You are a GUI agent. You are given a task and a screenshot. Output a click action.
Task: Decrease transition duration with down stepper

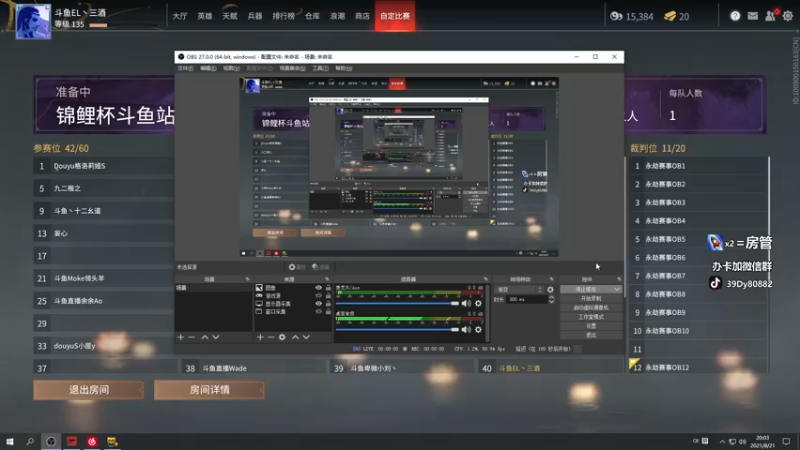pos(551,302)
